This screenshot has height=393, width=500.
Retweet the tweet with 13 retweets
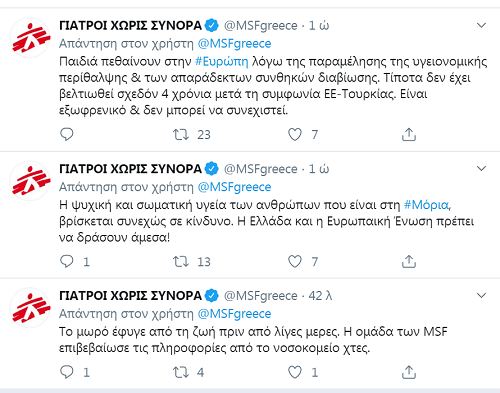point(181,262)
